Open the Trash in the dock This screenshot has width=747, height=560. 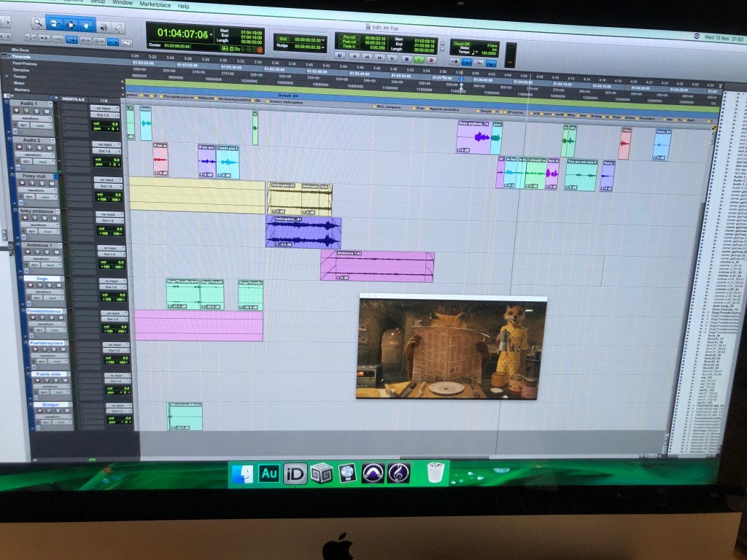point(436,473)
